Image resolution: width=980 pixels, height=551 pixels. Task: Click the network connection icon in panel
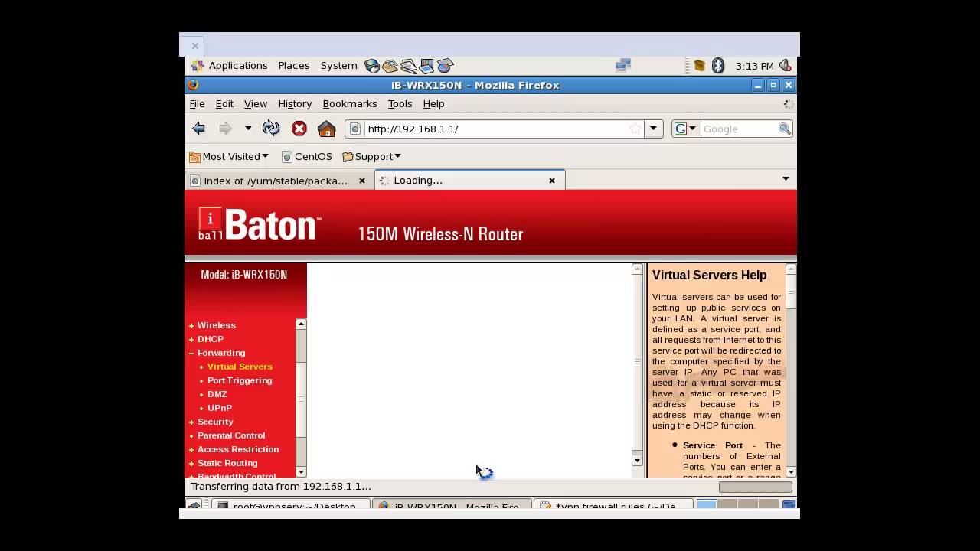pyautogui.click(x=623, y=66)
